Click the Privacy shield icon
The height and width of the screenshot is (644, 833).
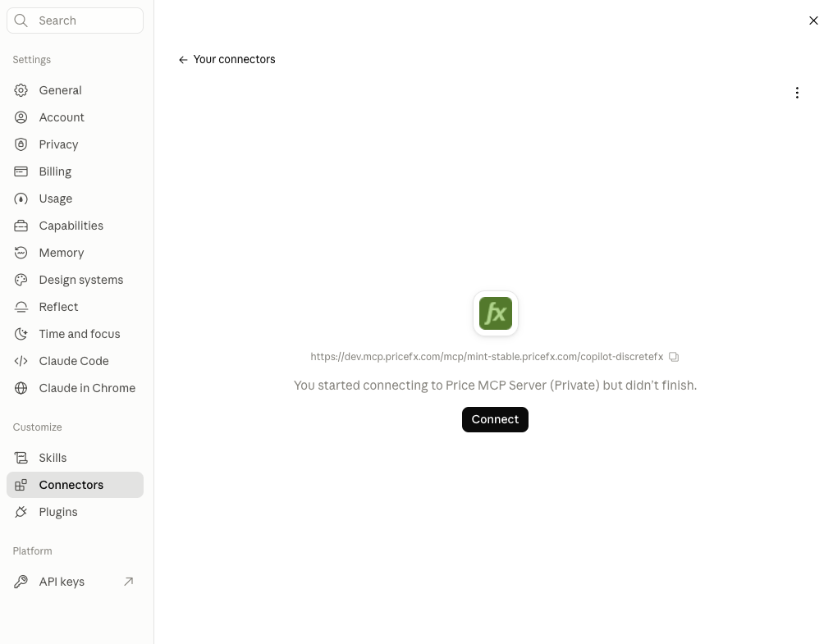pyautogui.click(x=21, y=144)
